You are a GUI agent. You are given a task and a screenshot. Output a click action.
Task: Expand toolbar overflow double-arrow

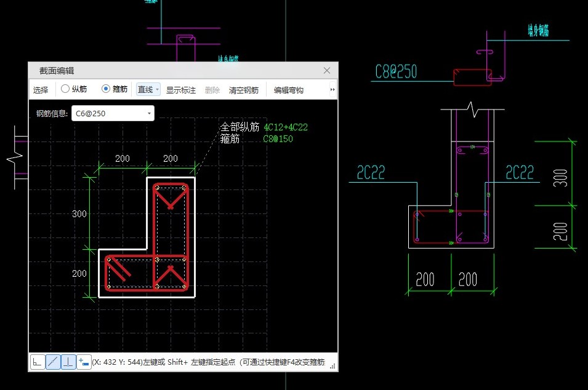332,90
